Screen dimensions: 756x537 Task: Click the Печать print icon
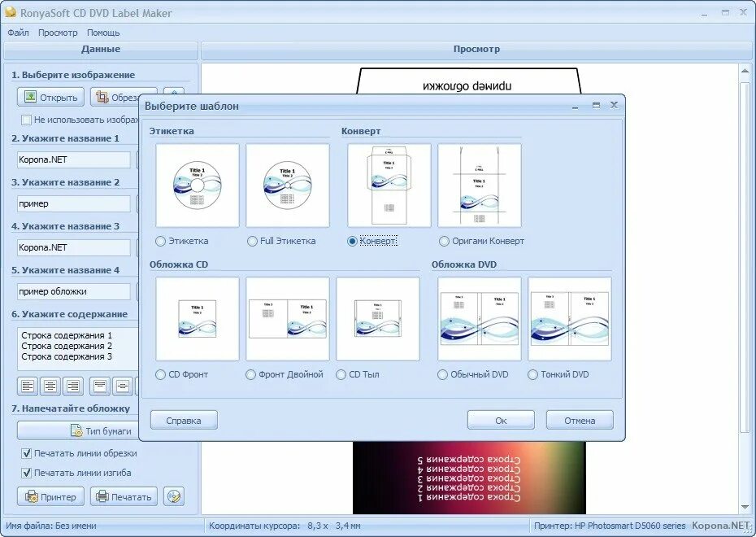(x=102, y=496)
